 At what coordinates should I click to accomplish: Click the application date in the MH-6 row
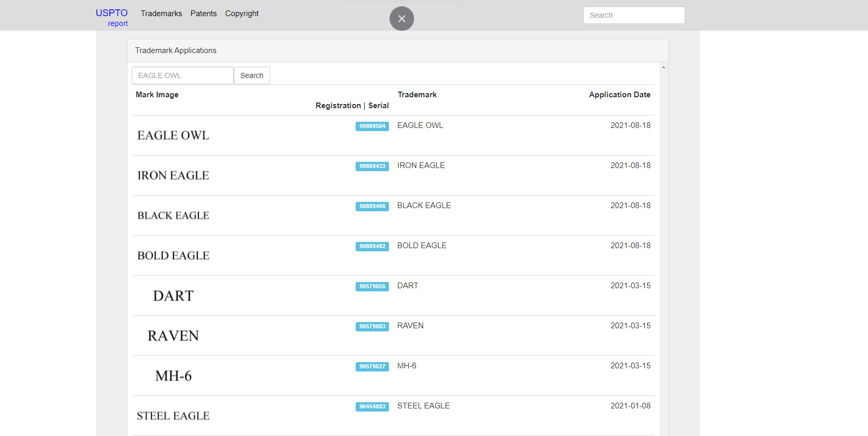[631, 366]
